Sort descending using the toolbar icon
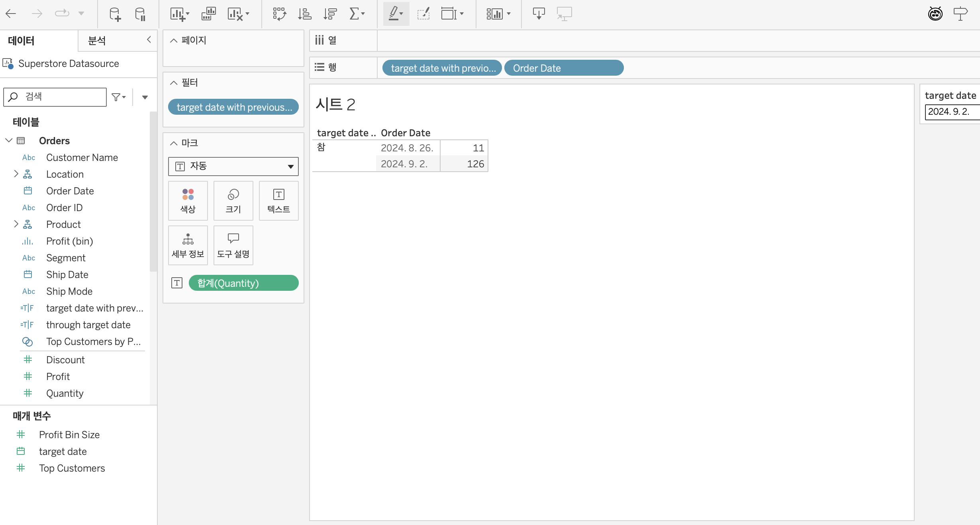The height and width of the screenshot is (525, 980). [x=330, y=14]
